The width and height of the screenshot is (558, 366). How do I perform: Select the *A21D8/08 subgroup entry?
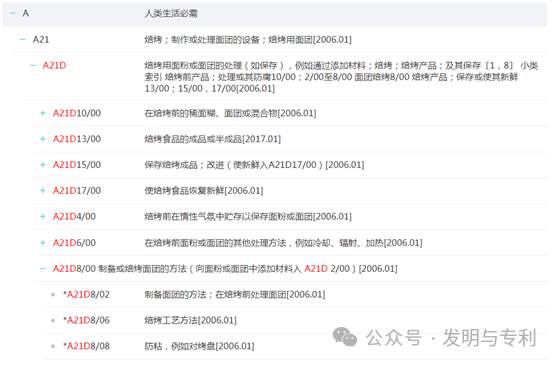(86, 346)
